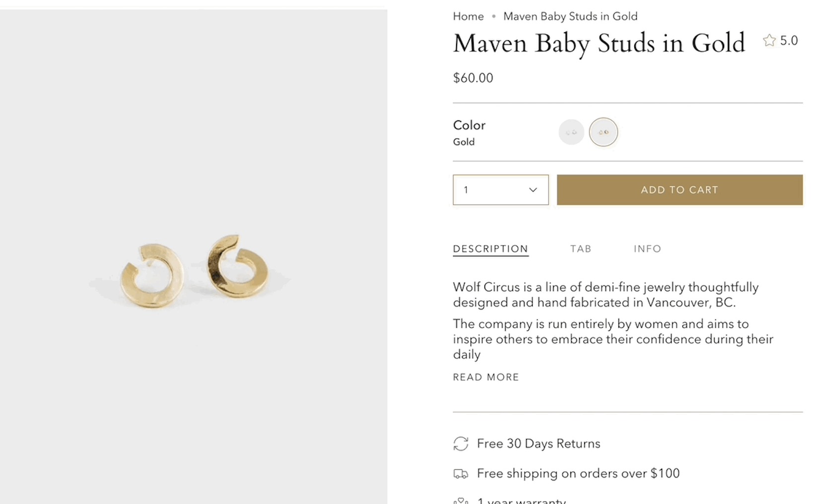The height and width of the screenshot is (504, 817).
Task: Open the quantity dropdown chevron
Action: (x=533, y=190)
